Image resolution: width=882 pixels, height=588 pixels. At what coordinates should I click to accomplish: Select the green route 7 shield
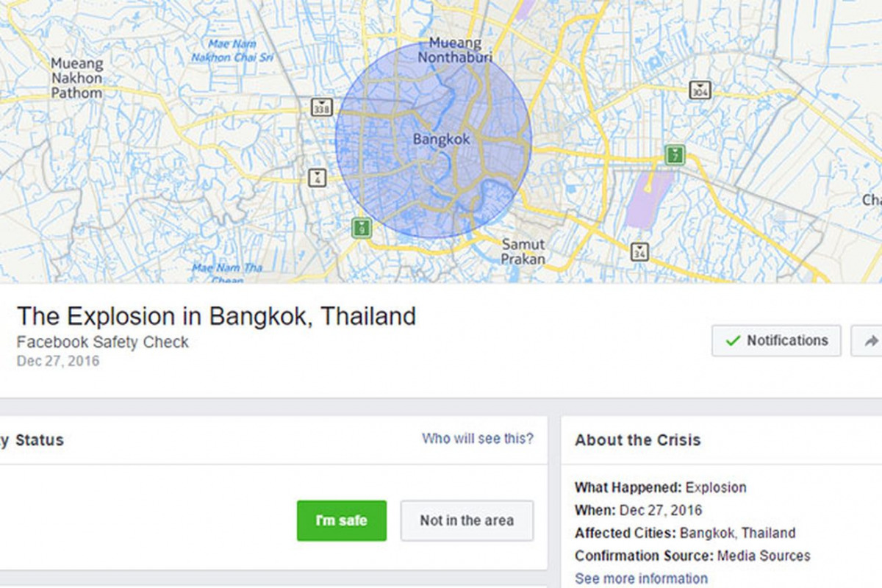point(675,155)
